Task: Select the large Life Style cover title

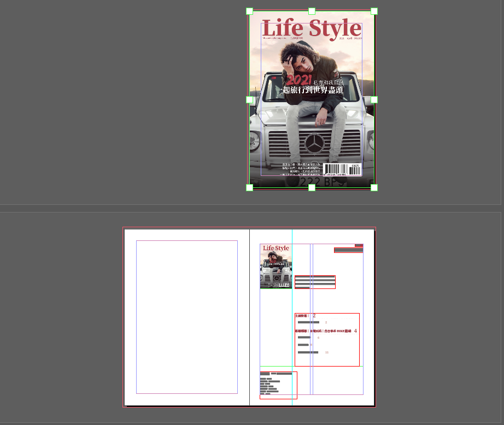Action: [312, 28]
